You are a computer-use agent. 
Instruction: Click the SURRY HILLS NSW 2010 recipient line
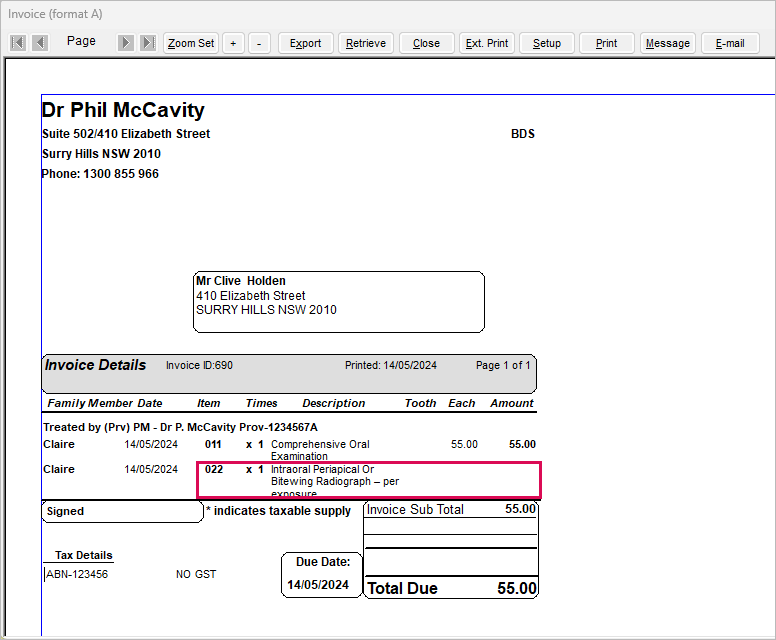pyautogui.click(x=266, y=310)
